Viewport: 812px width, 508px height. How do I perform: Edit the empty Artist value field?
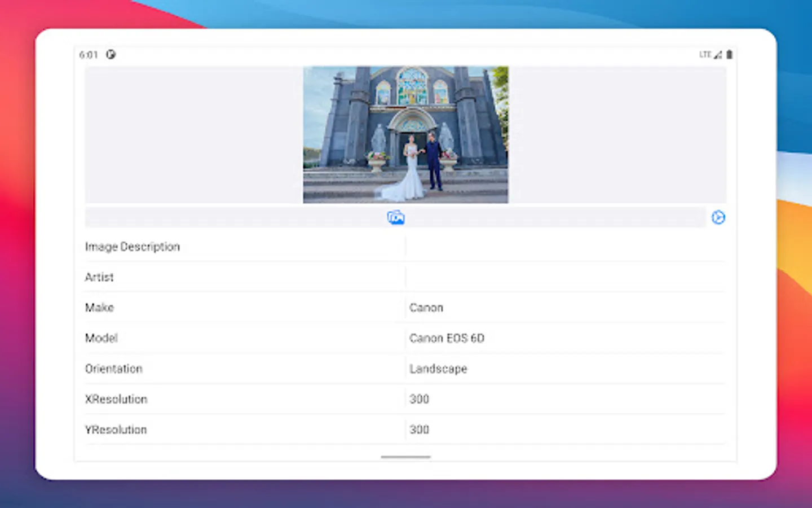(565, 277)
